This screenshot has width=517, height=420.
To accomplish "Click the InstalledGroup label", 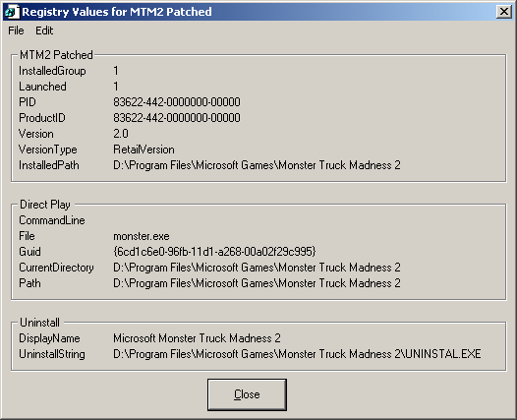I will pyautogui.click(x=52, y=71).
